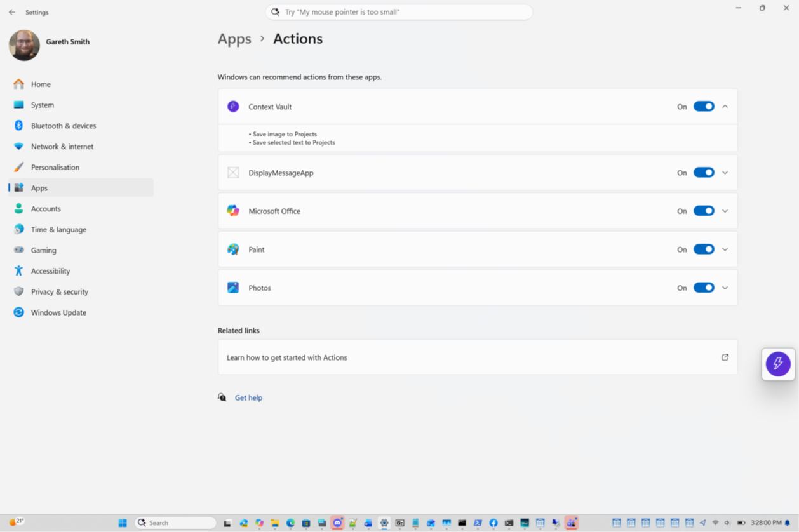Screen dimensions: 799x532
Task: Click the weather widget showing 21°
Action: tap(16, 522)
